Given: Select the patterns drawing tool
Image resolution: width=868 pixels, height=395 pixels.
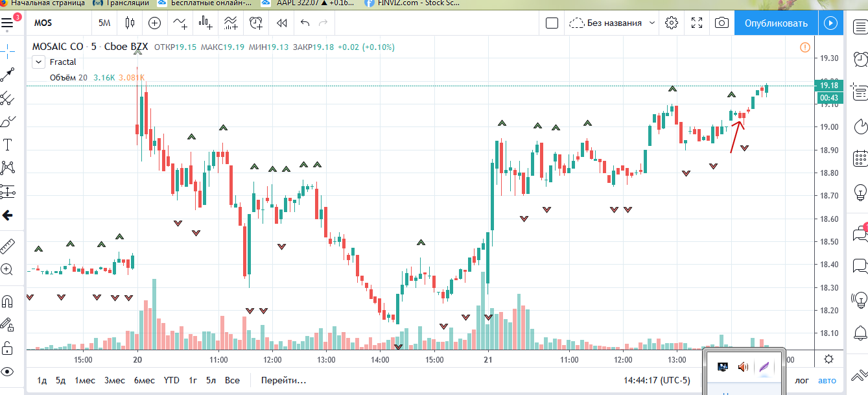Looking at the screenshot, I should coord(7,168).
